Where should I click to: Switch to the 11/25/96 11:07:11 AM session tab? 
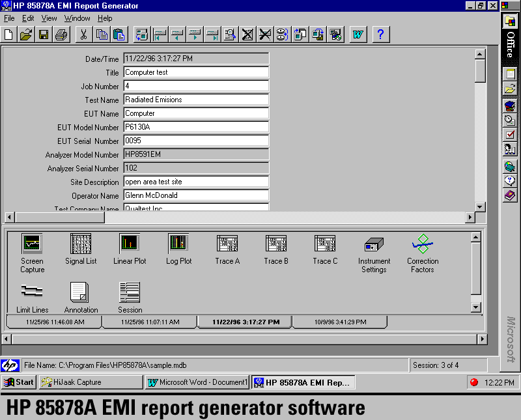click(150, 322)
